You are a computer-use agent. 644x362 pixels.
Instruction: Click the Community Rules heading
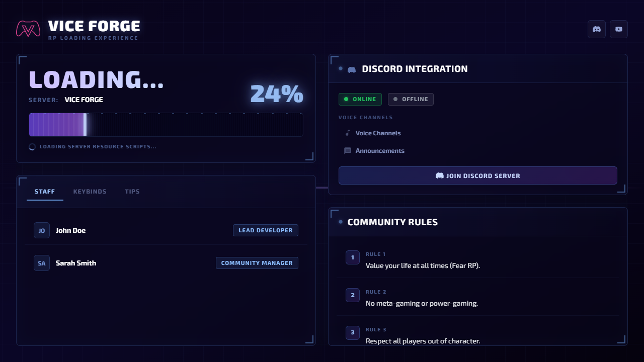pyautogui.click(x=392, y=222)
